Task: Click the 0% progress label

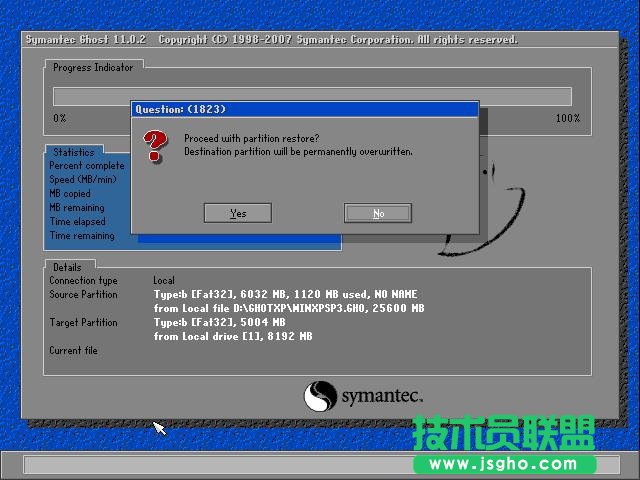Action: [60, 118]
